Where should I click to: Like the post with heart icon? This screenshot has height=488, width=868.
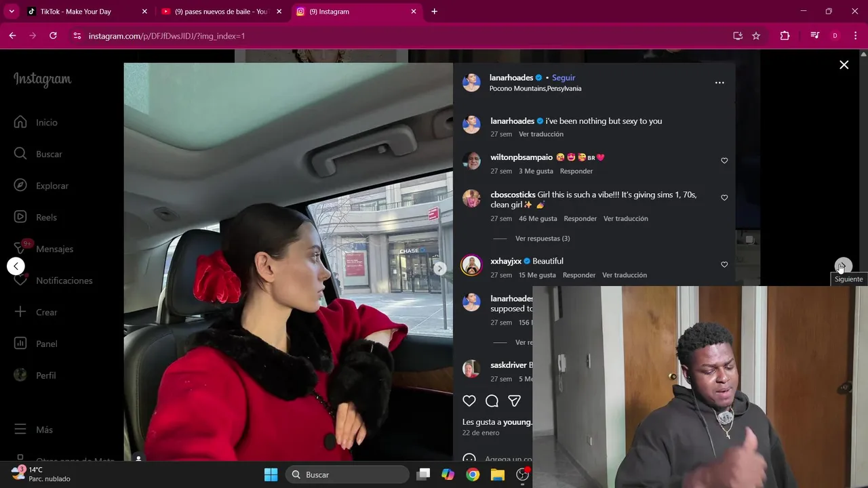pos(469,401)
